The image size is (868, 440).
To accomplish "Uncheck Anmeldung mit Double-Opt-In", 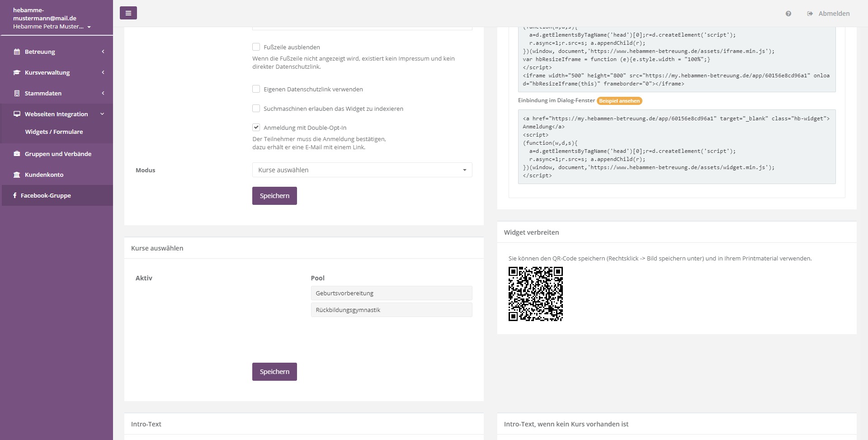I will coord(256,128).
